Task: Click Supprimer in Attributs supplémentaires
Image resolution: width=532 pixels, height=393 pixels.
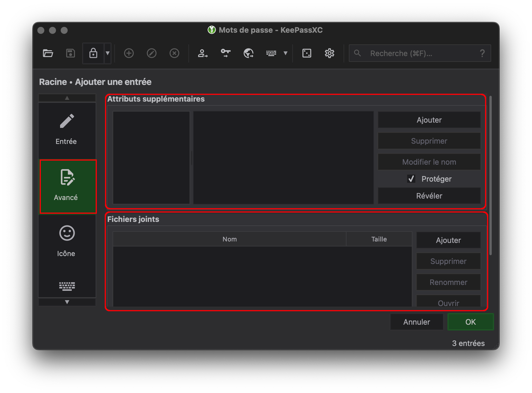Action: coord(429,141)
